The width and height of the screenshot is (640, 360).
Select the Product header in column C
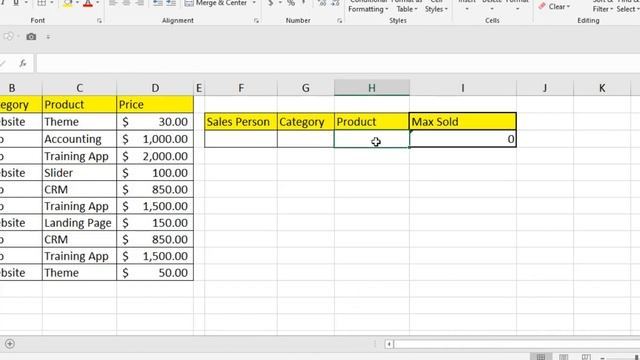coord(79,104)
